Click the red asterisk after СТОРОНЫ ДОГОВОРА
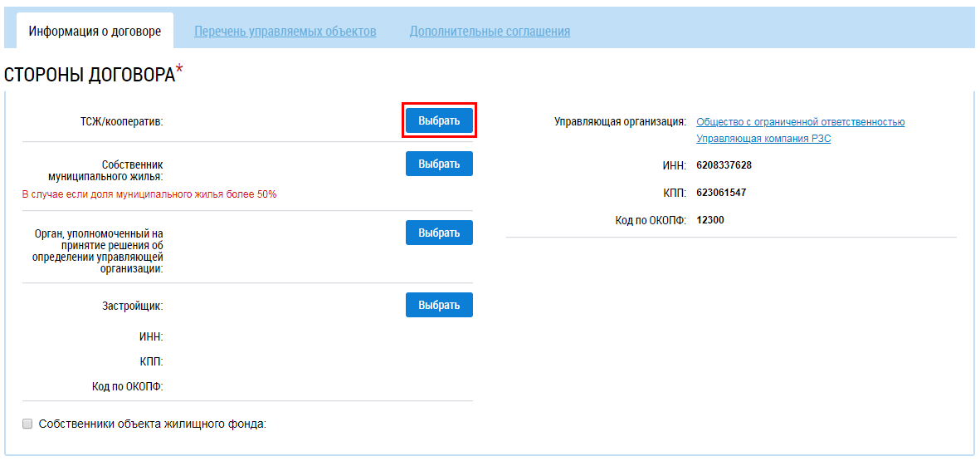The width and height of the screenshot is (980, 461). (179, 70)
